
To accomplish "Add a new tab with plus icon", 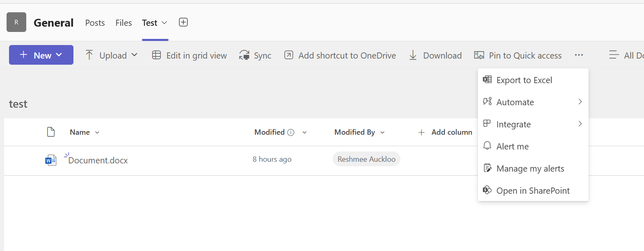I will (183, 23).
